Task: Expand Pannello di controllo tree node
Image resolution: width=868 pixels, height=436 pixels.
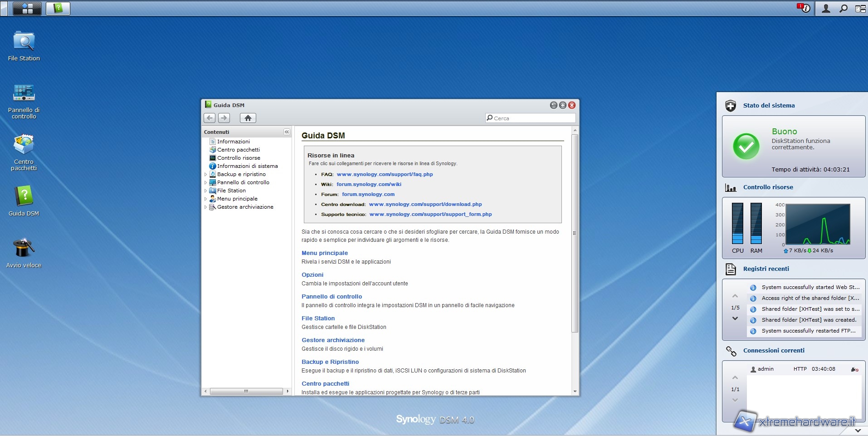Action: (x=205, y=182)
